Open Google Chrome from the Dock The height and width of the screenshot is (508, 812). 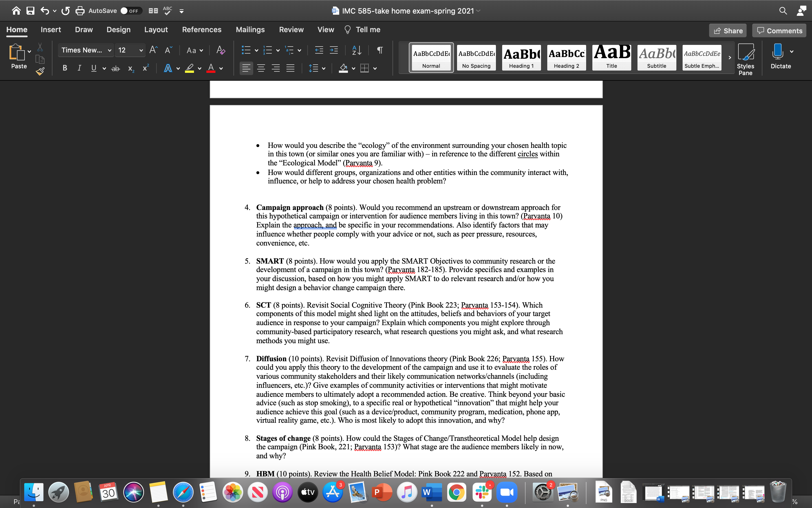[x=457, y=492]
